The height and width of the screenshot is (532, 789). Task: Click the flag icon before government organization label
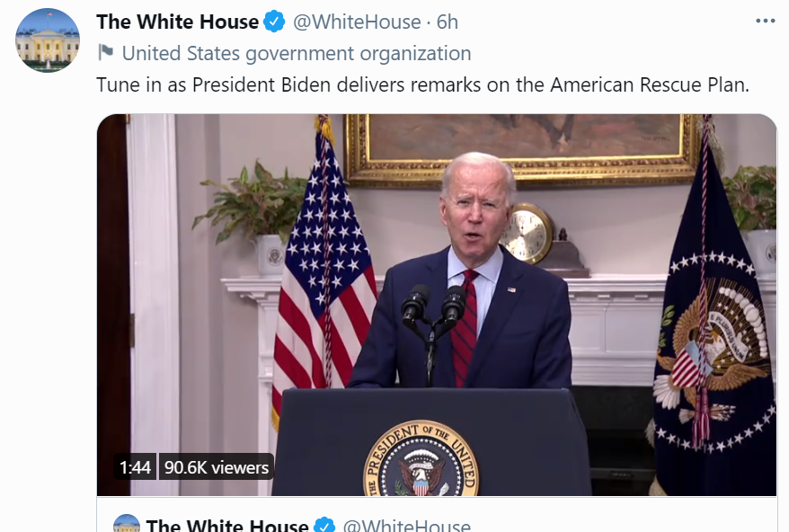105,52
